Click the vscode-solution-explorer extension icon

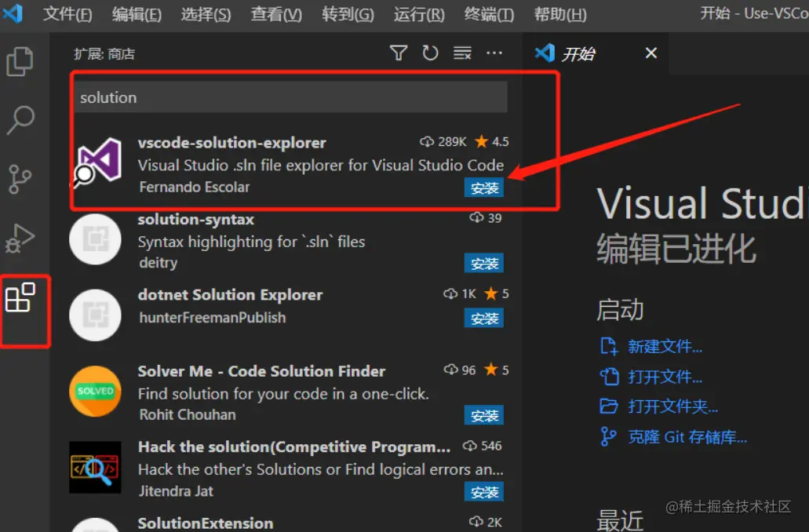coord(98,162)
